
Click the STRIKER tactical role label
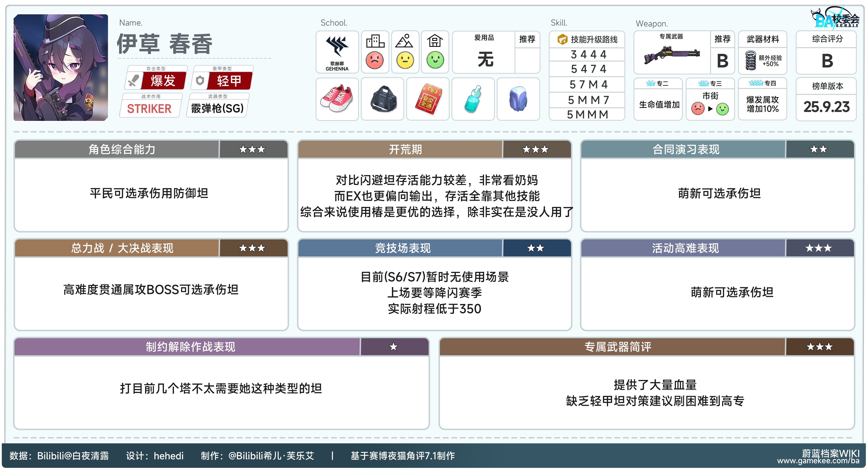tap(149, 109)
